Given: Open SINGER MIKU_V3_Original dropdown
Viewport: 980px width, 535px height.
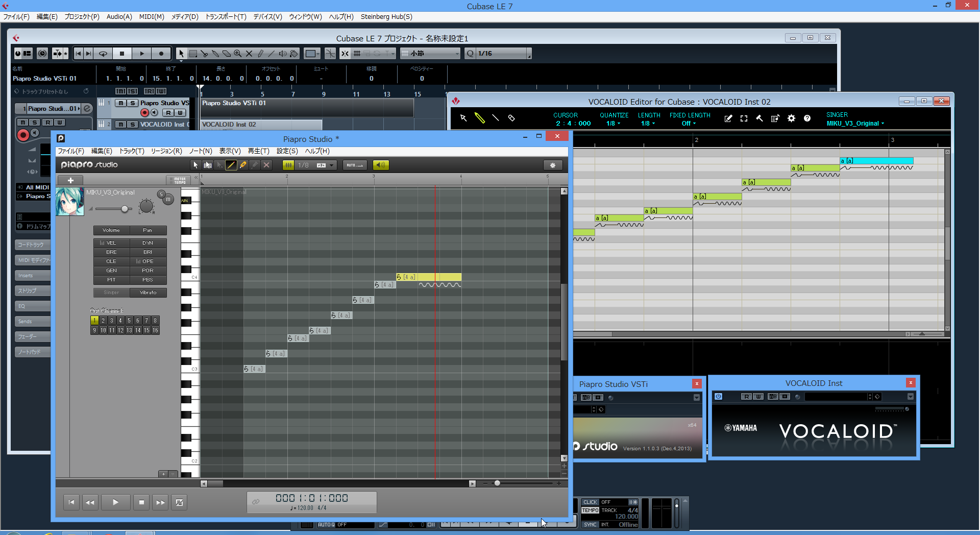Looking at the screenshot, I should 855,124.
